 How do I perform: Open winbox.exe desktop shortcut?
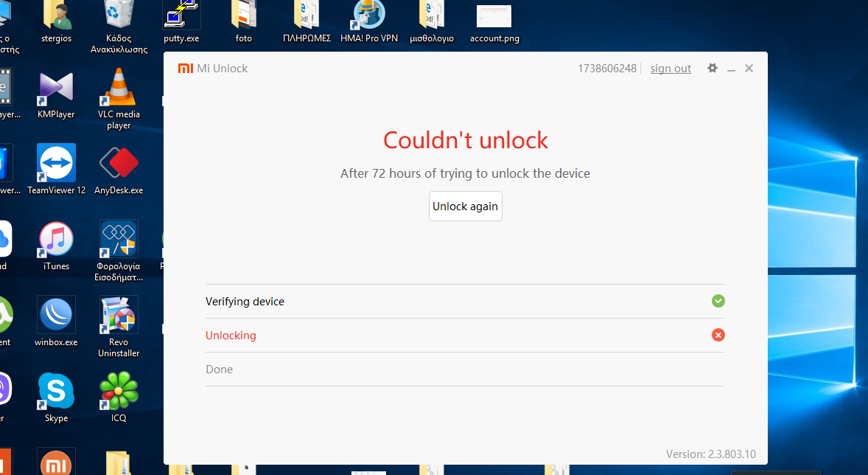[56, 316]
